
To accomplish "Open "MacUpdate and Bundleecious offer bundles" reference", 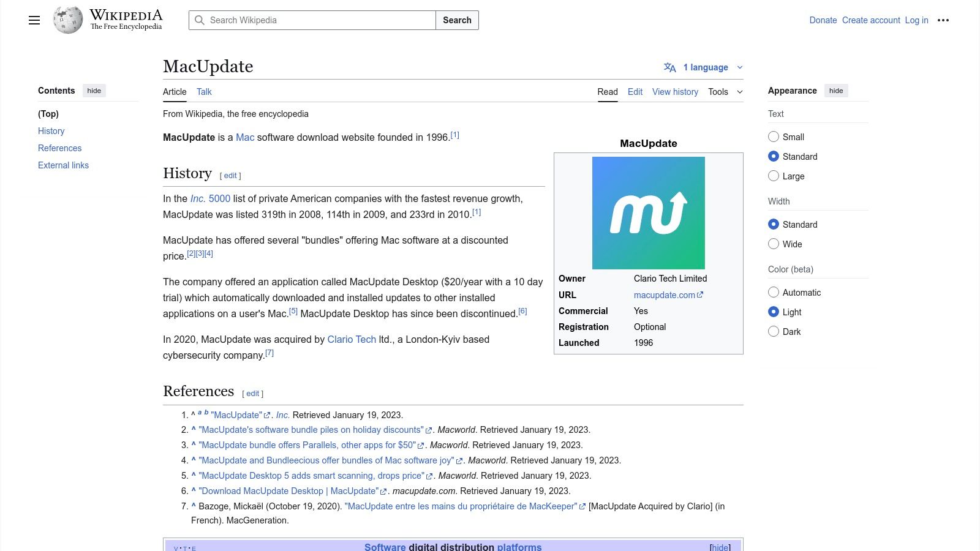I will [x=326, y=461].
